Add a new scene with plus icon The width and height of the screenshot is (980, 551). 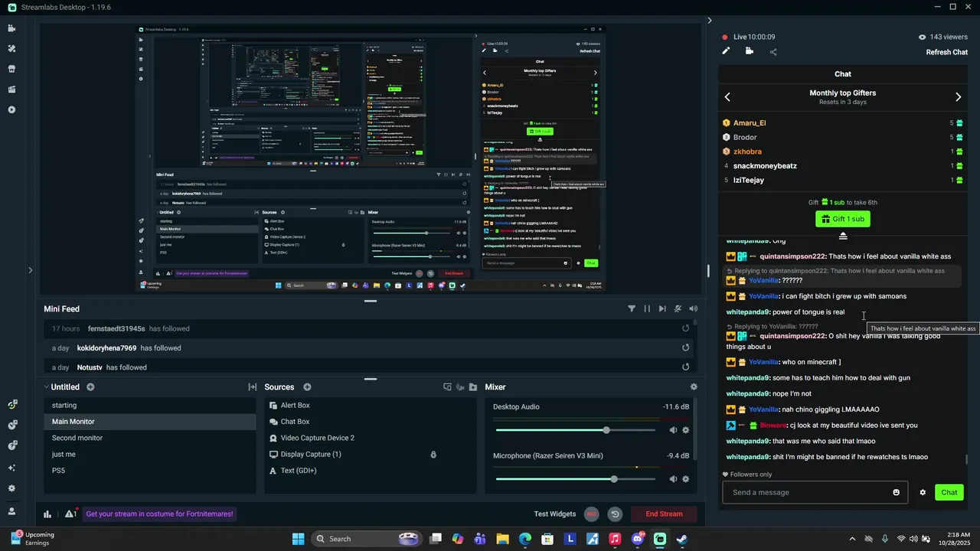90,387
